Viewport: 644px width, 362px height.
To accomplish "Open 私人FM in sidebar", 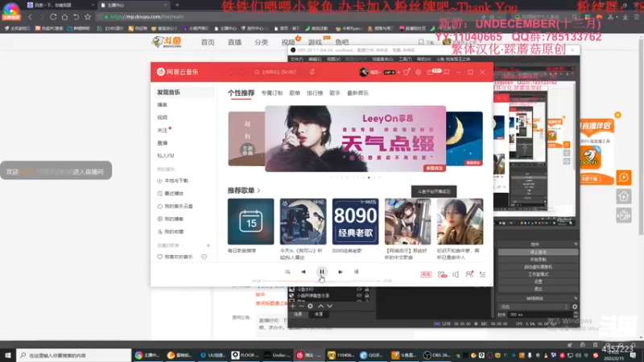I will pyautogui.click(x=184, y=155).
